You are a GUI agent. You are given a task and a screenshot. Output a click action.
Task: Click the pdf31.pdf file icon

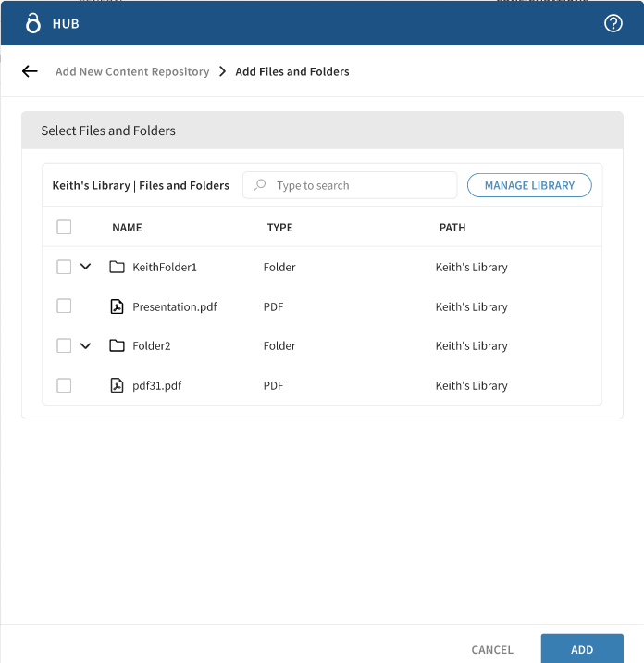tap(117, 385)
